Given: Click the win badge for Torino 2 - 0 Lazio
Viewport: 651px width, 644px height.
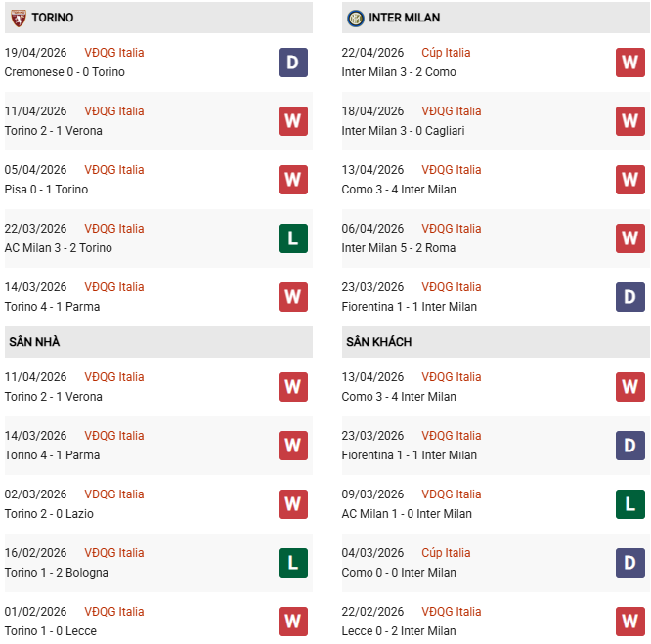Looking at the screenshot, I should pos(293,504).
